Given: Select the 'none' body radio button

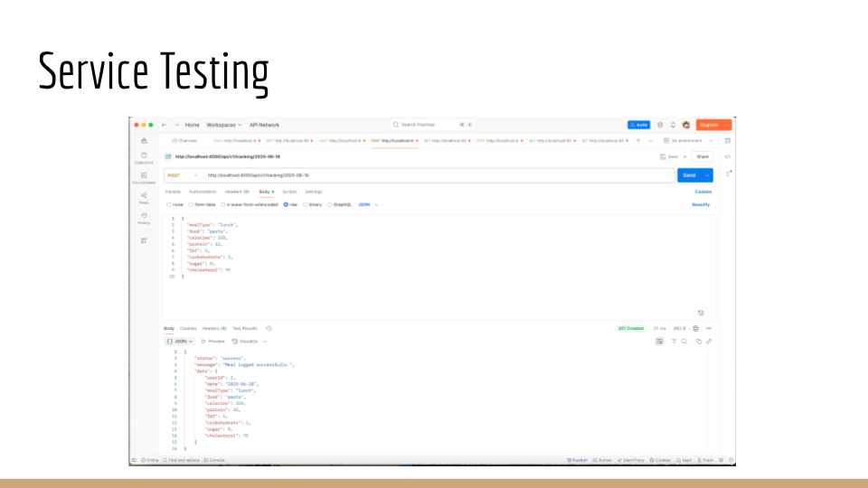Looking at the screenshot, I should [x=168, y=204].
